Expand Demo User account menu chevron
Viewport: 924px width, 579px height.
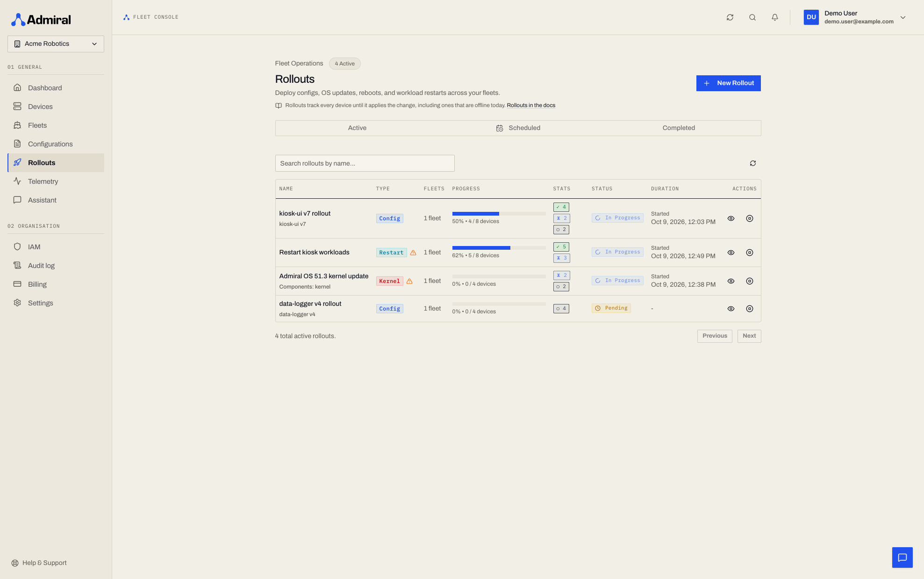pyautogui.click(x=903, y=17)
